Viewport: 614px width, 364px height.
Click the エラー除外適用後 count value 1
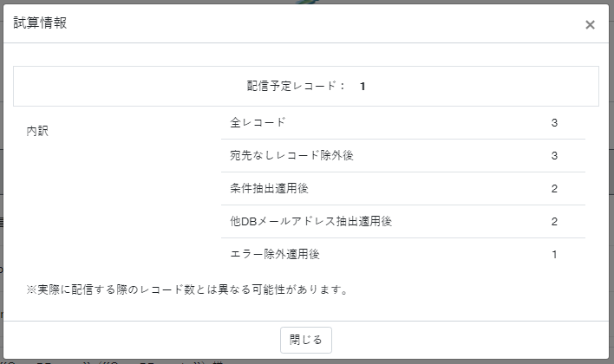pyautogui.click(x=554, y=255)
